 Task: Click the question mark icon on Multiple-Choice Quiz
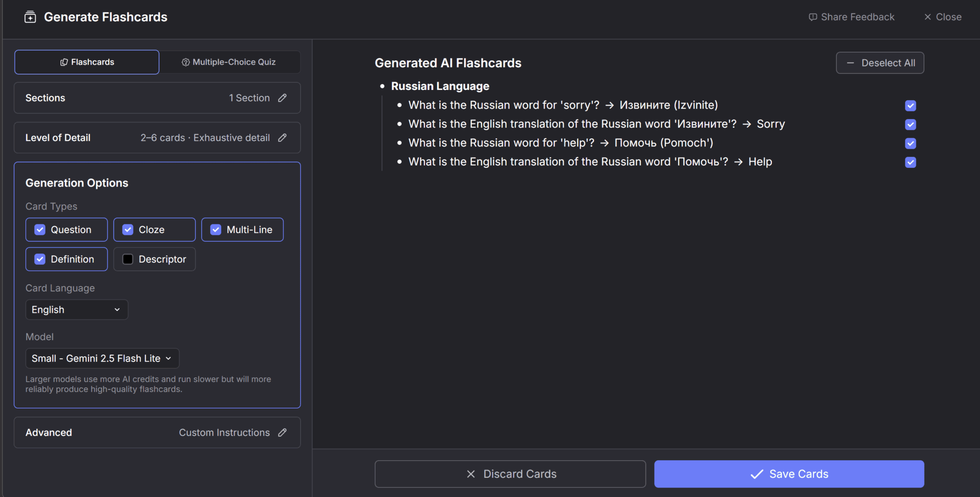point(185,62)
